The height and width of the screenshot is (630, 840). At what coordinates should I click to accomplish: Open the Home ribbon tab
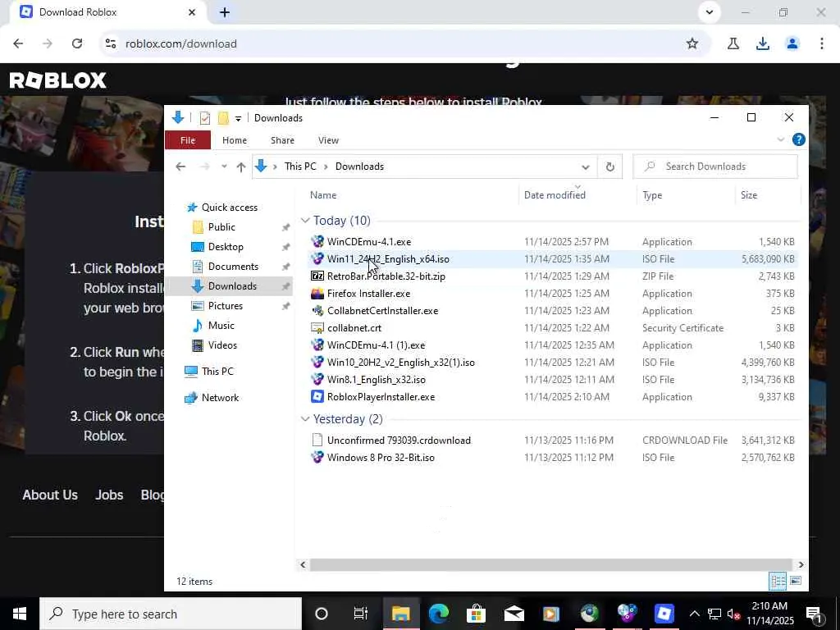(x=235, y=140)
